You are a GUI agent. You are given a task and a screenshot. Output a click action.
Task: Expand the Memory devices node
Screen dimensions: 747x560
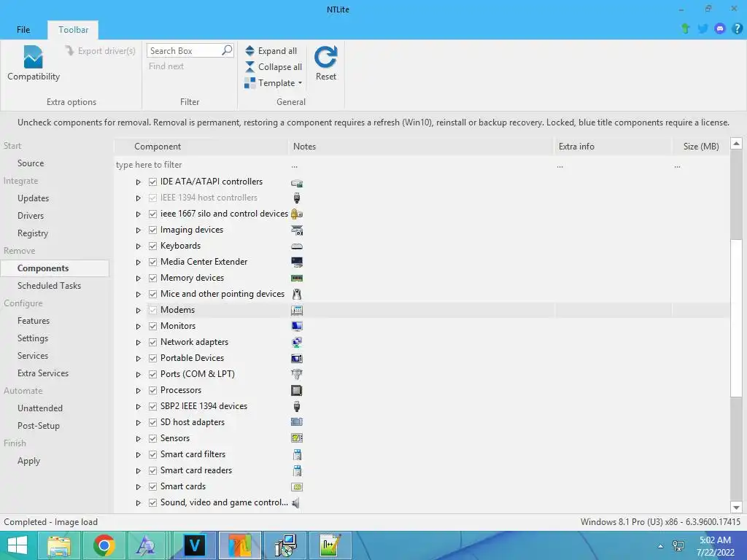(x=138, y=278)
